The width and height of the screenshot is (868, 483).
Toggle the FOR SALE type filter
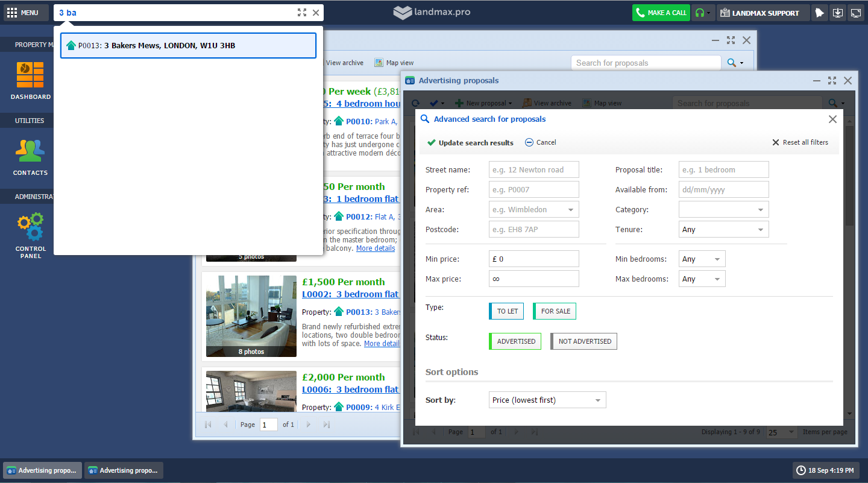[x=555, y=311]
